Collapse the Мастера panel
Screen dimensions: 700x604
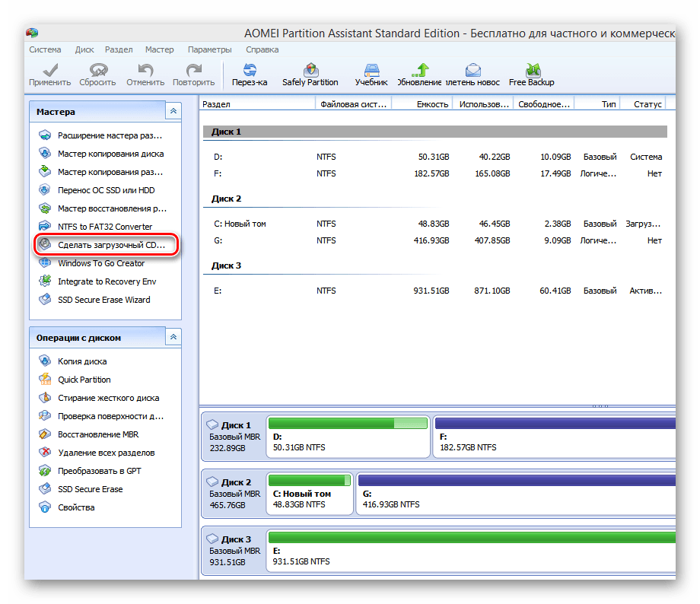coord(173,111)
